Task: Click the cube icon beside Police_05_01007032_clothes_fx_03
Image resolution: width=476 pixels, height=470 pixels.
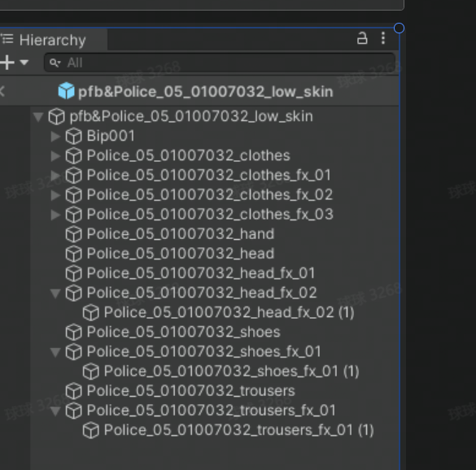Action: coord(74,215)
